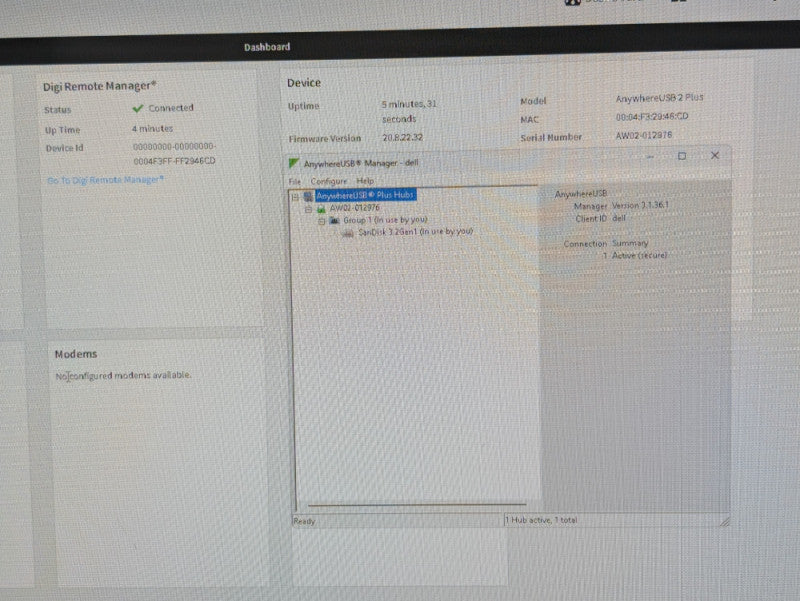Collapse the Group 1 node

(321, 221)
